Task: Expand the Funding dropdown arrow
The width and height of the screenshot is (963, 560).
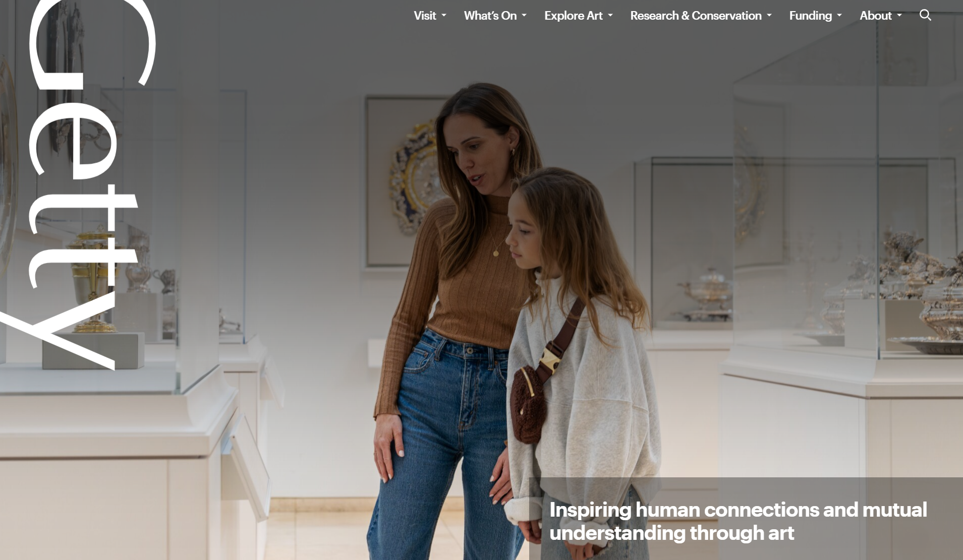Action: tap(839, 16)
